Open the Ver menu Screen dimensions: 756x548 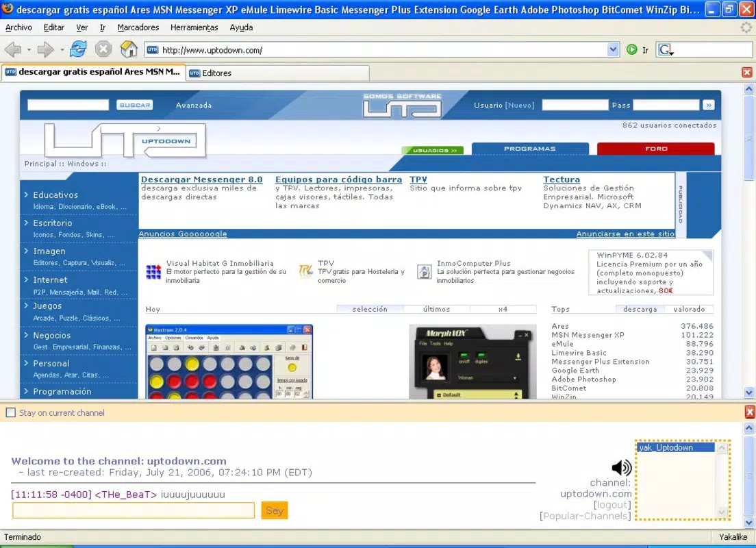[82, 27]
